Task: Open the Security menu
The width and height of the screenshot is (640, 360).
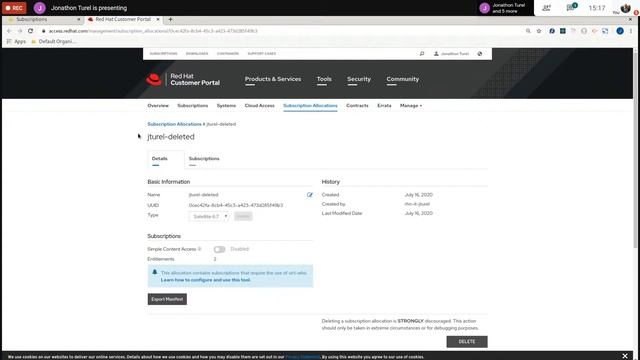Action: click(x=359, y=79)
